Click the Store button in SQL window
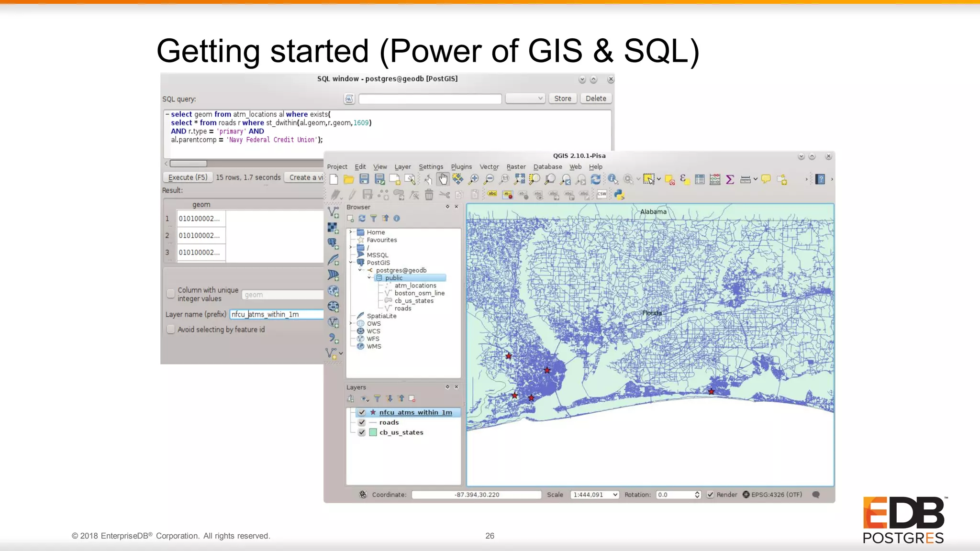980x551 pixels. point(563,99)
